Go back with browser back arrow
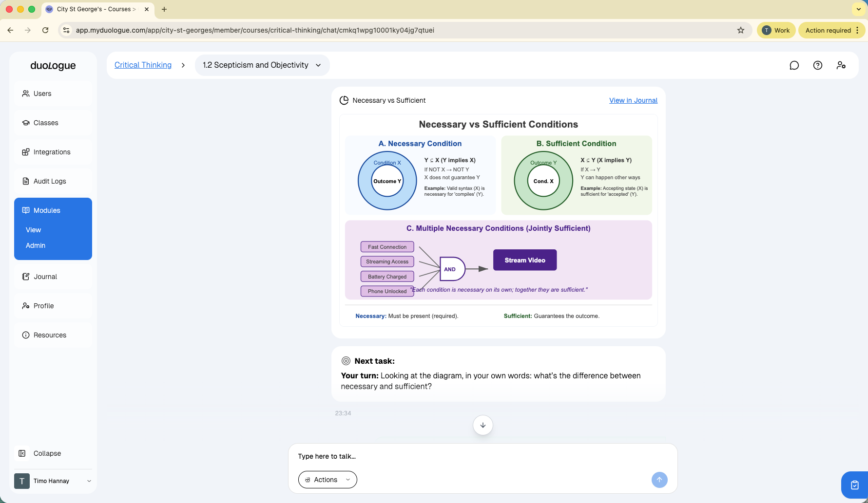This screenshot has height=503, width=868. [10, 30]
